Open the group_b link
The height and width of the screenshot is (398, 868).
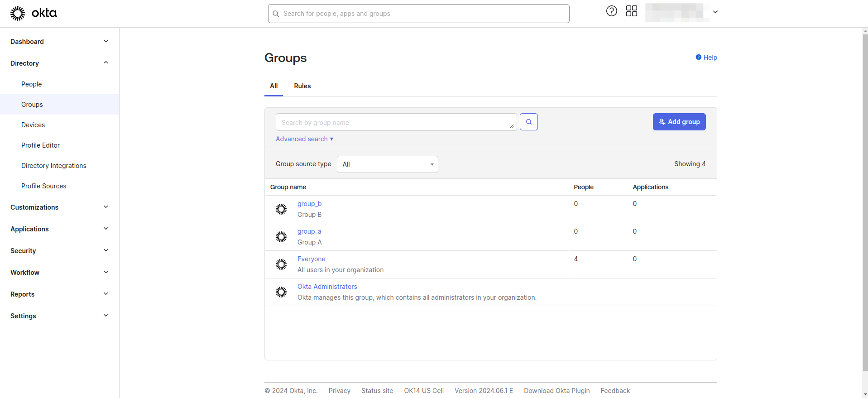(x=309, y=204)
